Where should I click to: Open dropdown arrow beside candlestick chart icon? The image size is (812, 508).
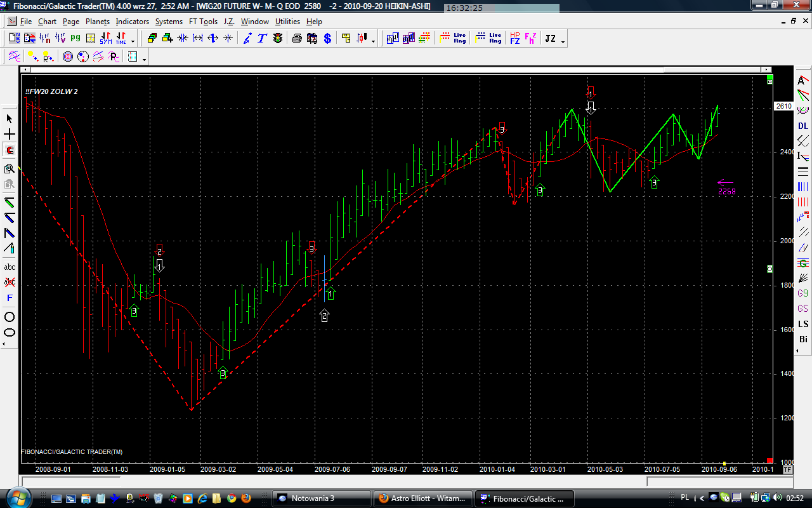coord(373,41)
